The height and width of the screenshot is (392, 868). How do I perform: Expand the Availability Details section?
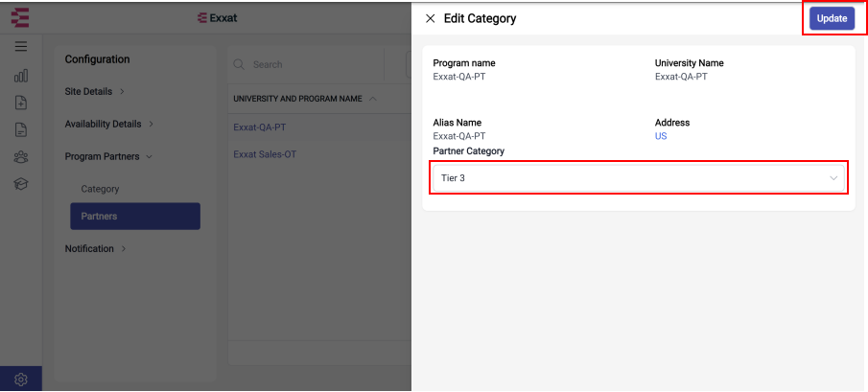[x=109, y=124]
